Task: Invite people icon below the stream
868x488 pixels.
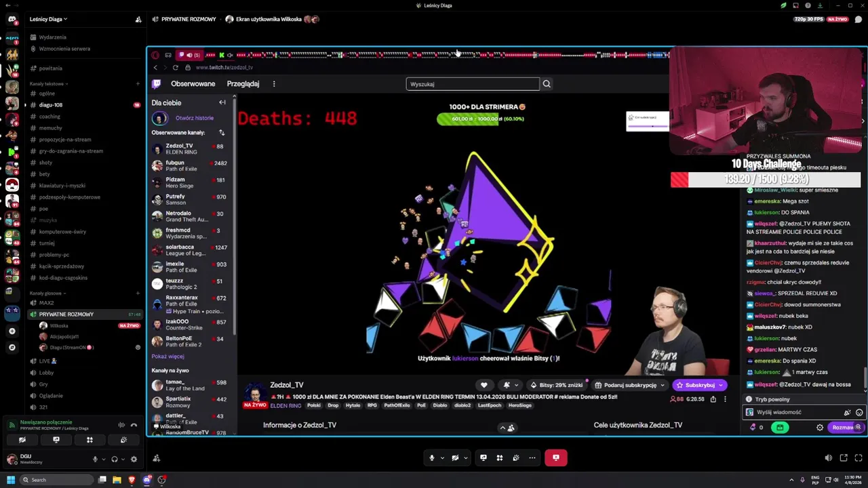Action: point(156,458)
